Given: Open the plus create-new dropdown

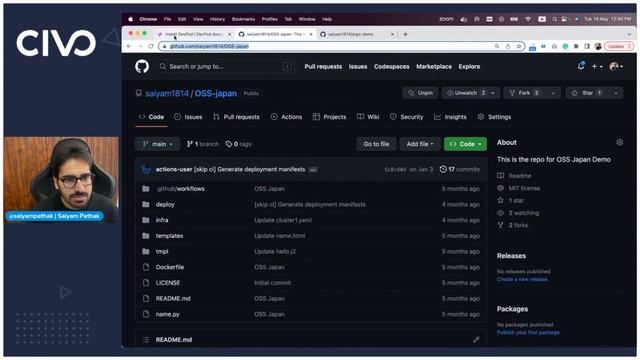Looking at the screenshot, I should tap(597, 66).
